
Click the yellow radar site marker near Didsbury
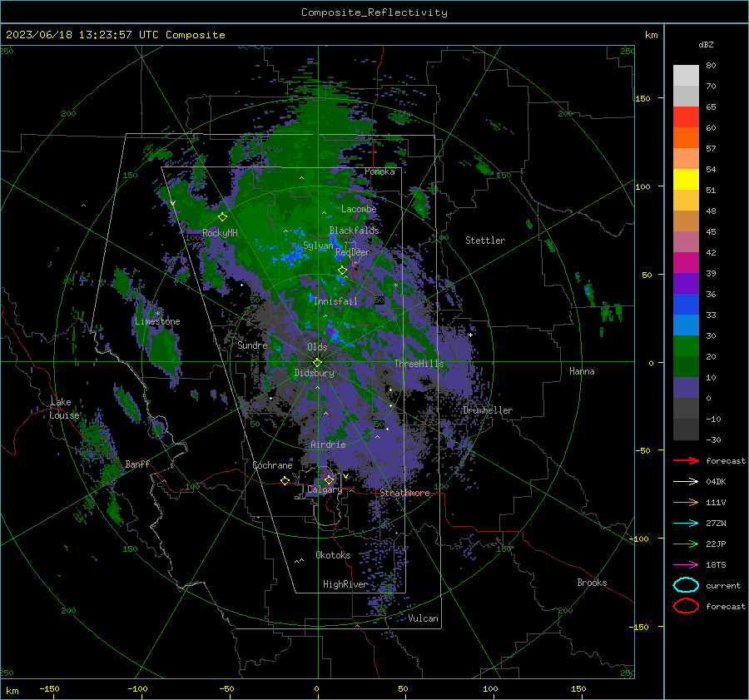(318, 363)
